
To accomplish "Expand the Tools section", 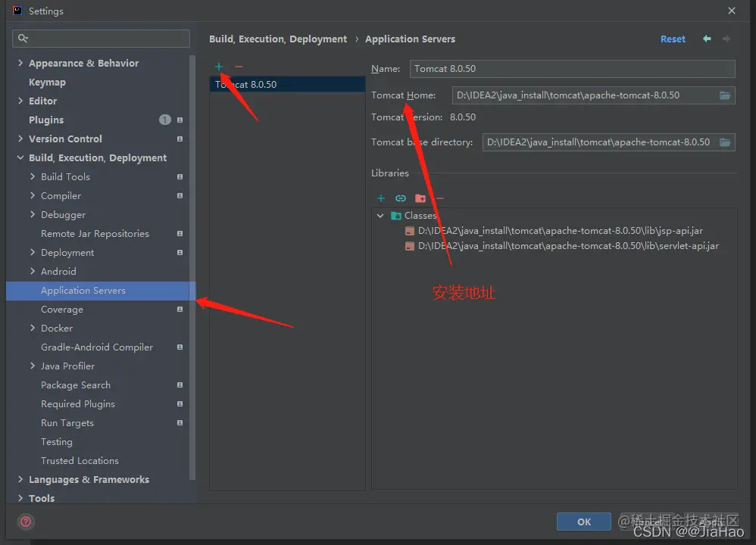I will (x=20, y=498).
